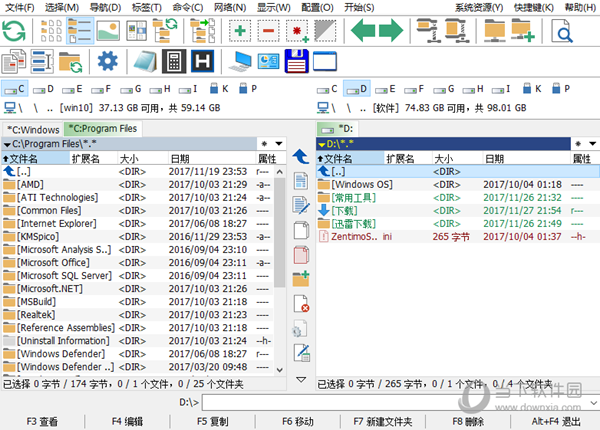This screenshot has height=430, width=600.
Task: Click the unselect group minus icon
Action: (x=268, y=31)
